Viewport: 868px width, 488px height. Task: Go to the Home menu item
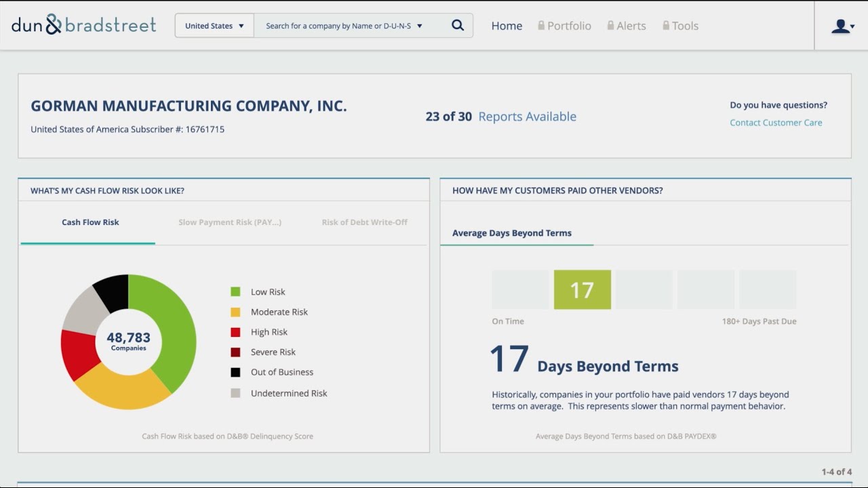point(507,26)
